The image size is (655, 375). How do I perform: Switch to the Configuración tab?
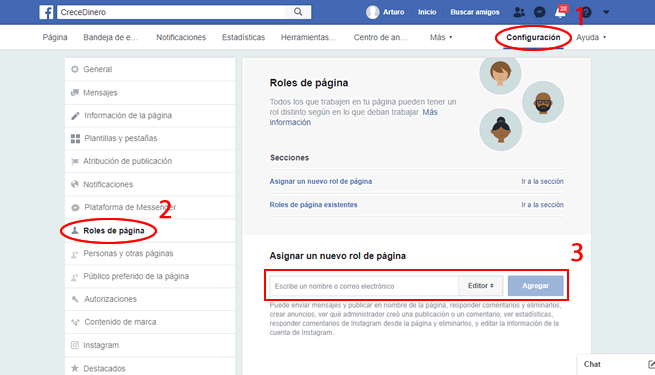[x=533, y=37]
